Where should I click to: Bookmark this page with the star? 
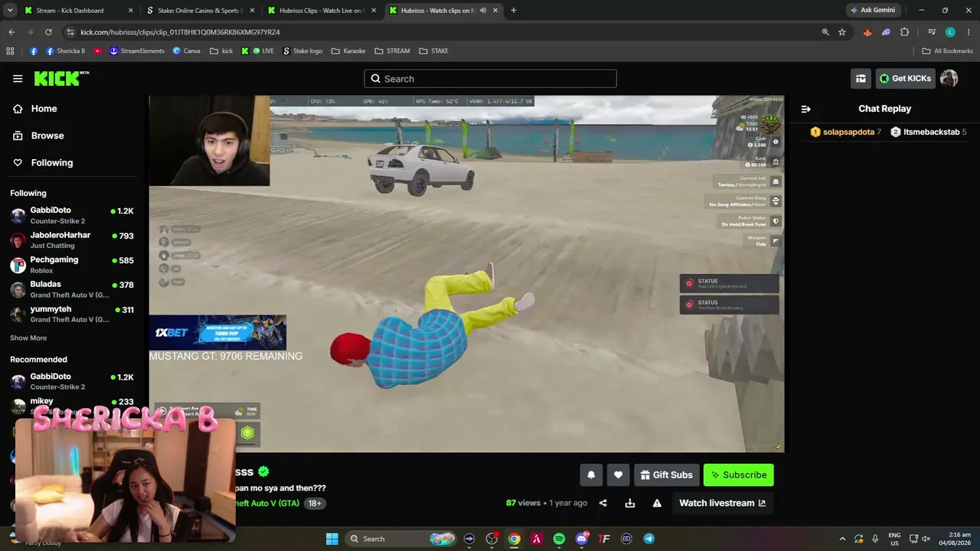pos(842,32)
